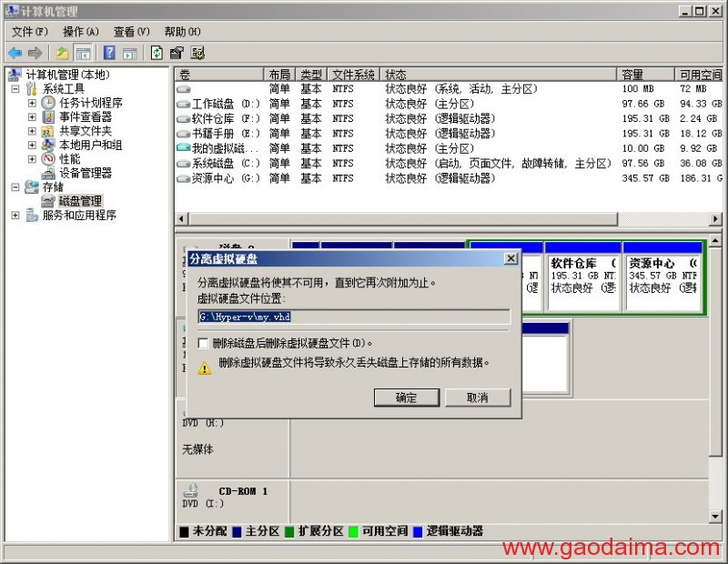Select the 任务计划程序 clock icon
This screenshot has height=564, width=728.
click(48, 103)
